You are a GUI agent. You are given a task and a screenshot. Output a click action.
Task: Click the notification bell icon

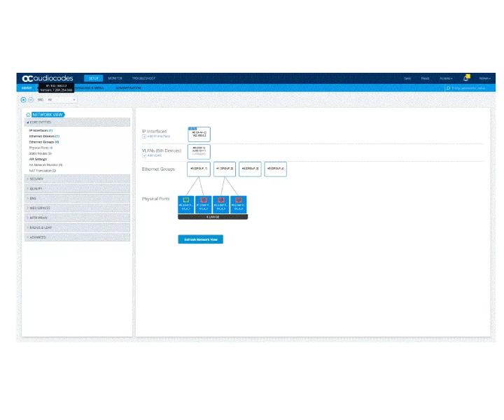tap(465, 78)
